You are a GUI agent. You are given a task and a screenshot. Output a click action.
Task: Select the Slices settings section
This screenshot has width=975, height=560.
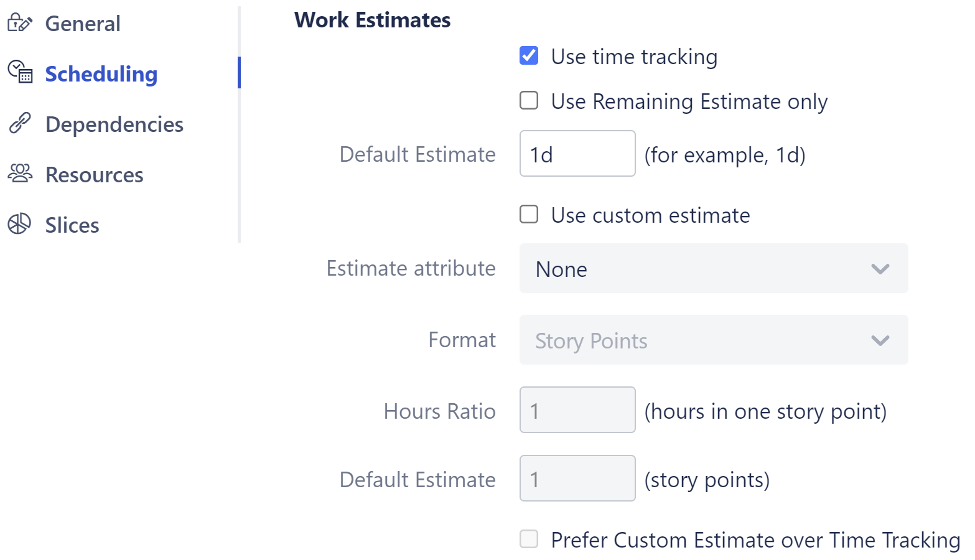(72, 225)
